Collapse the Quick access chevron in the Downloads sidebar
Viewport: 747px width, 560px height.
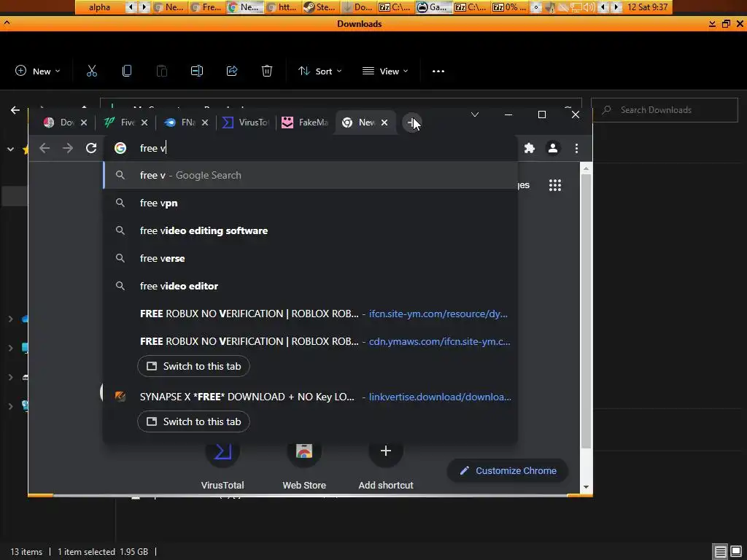coord(10,149)
